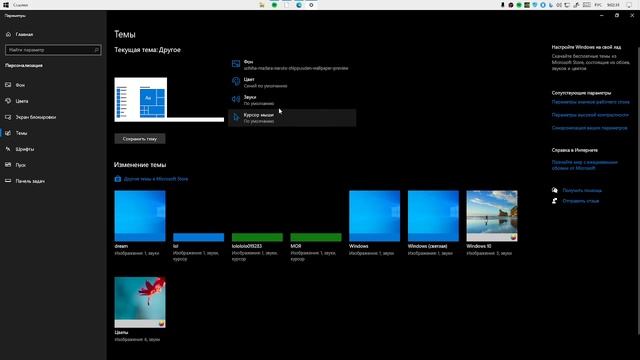Viewport: 640px width, 360px height.
Task: Click the Фон picture icon in sidebar
Action: point(8,85)
